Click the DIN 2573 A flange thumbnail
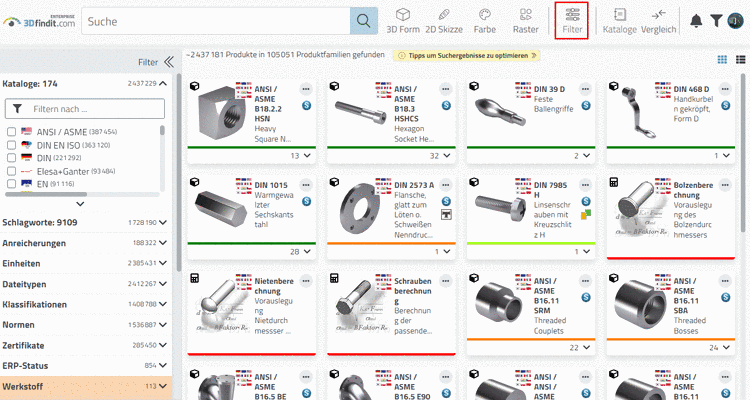Viewport: 750px width, 400px height. pyautogui.click(x=360, y=208)
